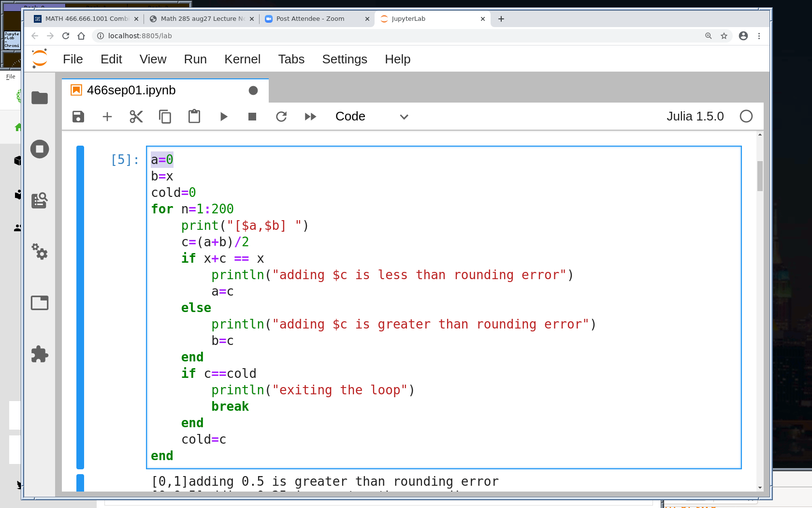The width and height of the screenshot is (812, 508).
Task: Open the Settings menu
Action: (x=344, y=59)
